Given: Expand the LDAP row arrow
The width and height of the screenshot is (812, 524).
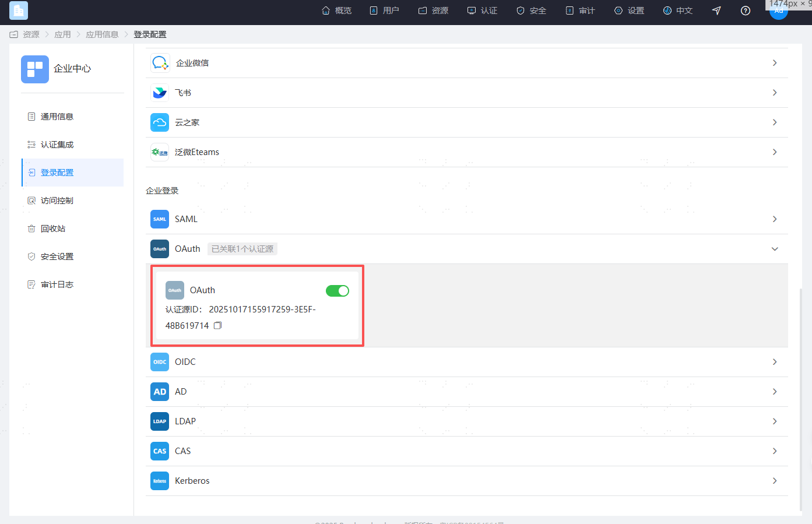Looking at the screenshot, I should pyautogui.click(x=774, y=421).
